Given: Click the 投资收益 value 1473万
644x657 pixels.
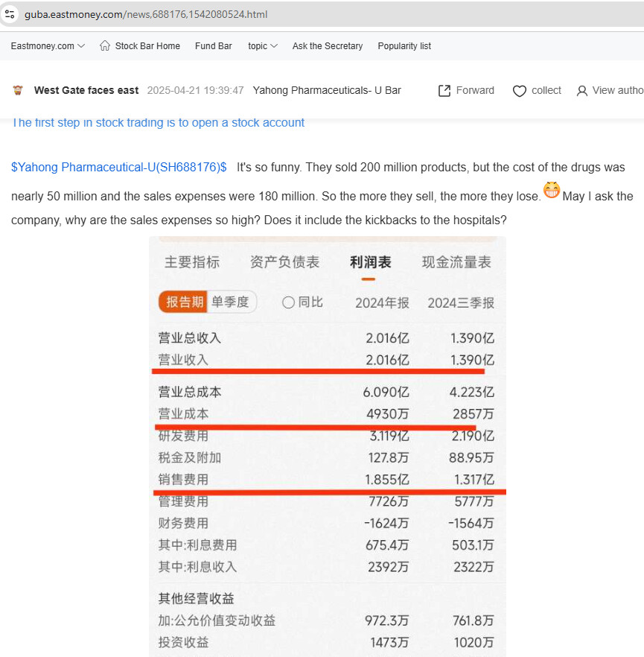Looking at the screenshot, I should click(x=389, y=642).
